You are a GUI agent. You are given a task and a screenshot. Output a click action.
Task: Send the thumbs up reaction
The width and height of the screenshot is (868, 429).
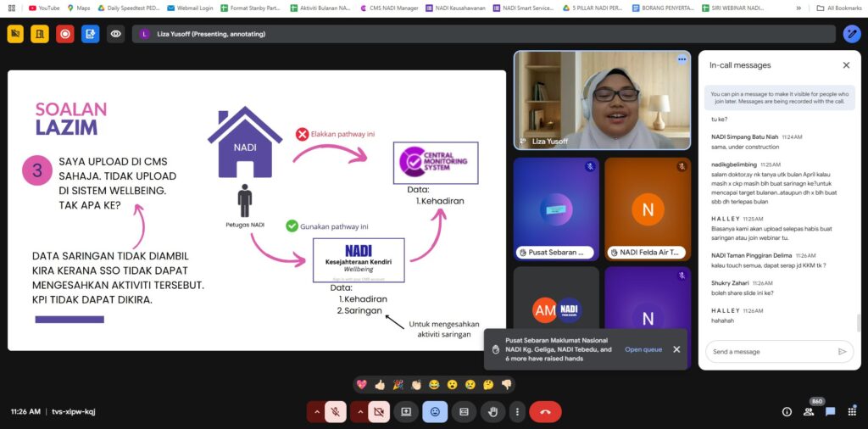tap(380, 384)
